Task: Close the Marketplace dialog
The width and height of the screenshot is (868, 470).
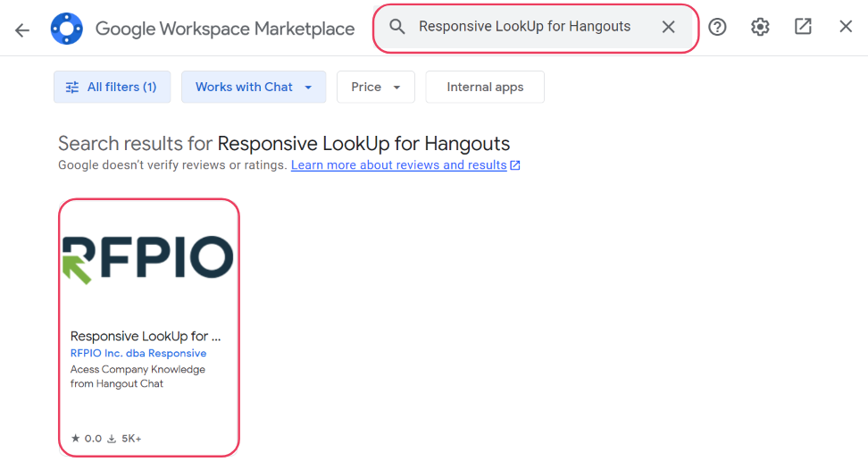Action: (846, 27)
